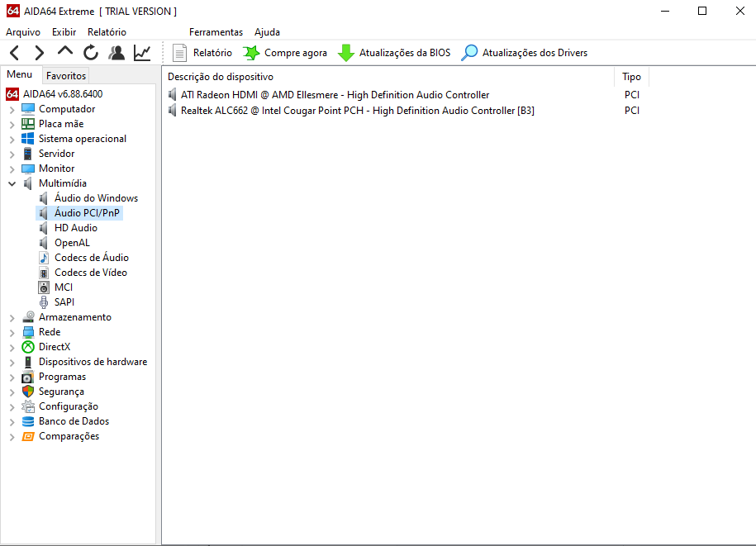Click SAPI microphone icon
This screenshot has width=756, height=546.
pos(44,302)
